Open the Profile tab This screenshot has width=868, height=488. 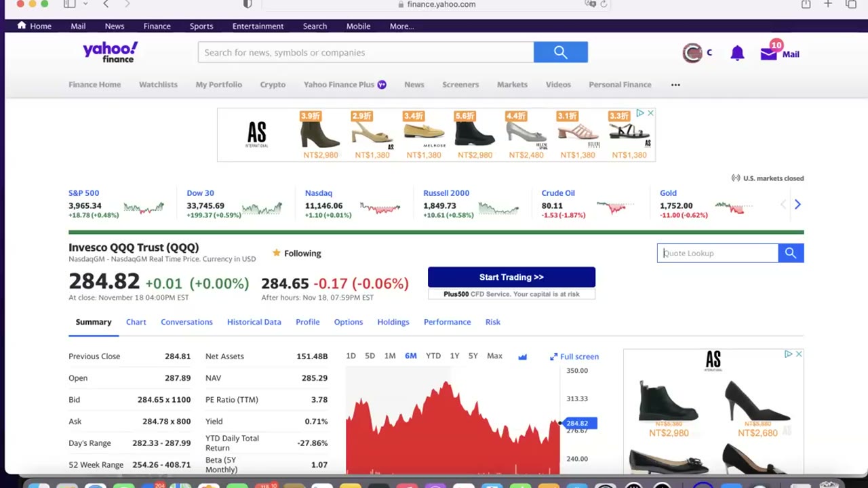(307, 322)
